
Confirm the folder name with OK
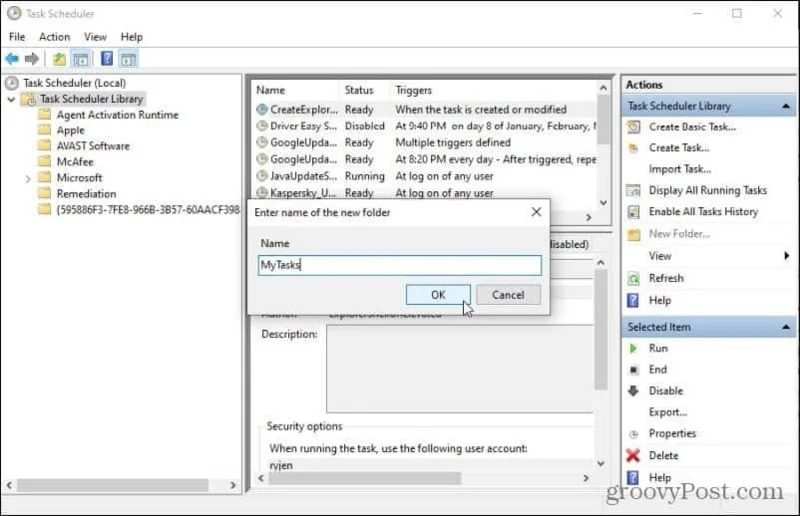[x=438, y=295]
